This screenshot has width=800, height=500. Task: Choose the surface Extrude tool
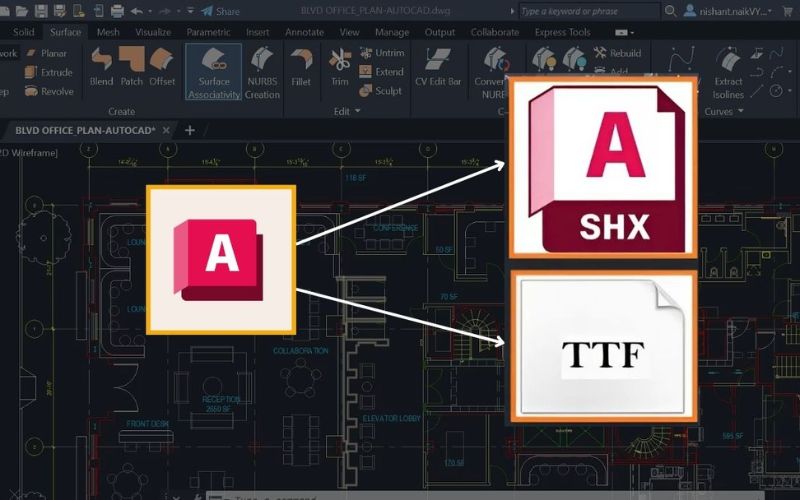click(49, 72)
